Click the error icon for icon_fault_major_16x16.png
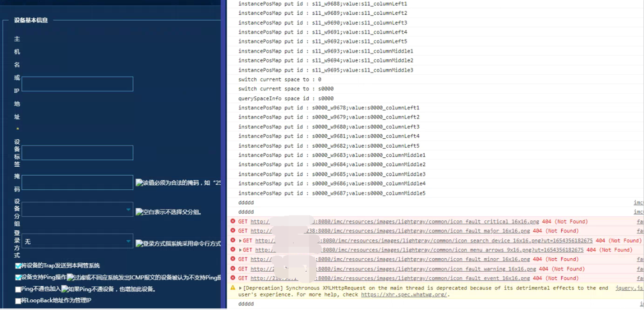 233,231
